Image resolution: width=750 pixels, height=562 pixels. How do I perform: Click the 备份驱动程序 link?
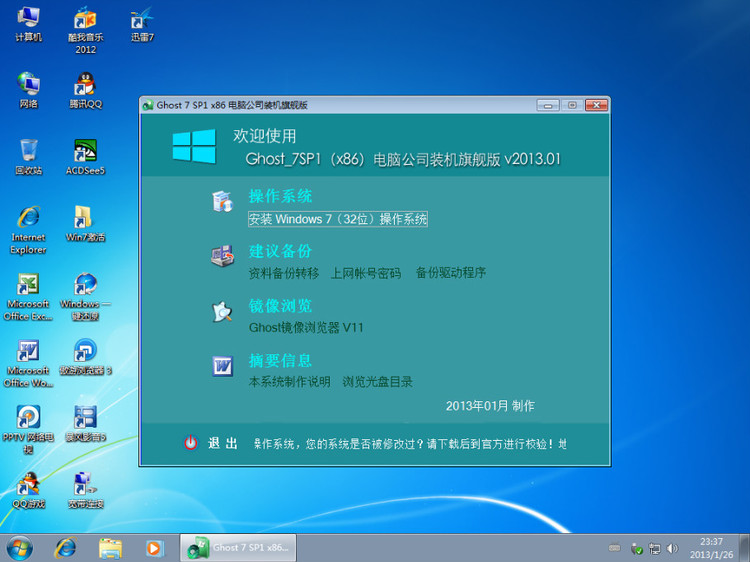point(450,273)
